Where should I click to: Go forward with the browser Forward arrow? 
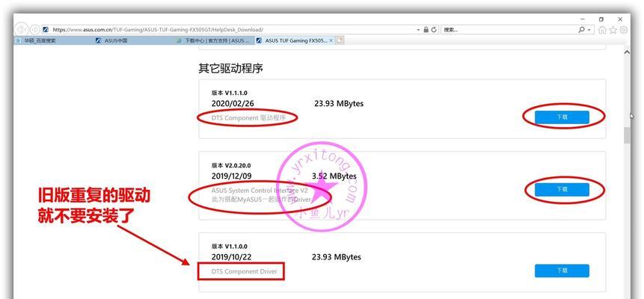35,30
